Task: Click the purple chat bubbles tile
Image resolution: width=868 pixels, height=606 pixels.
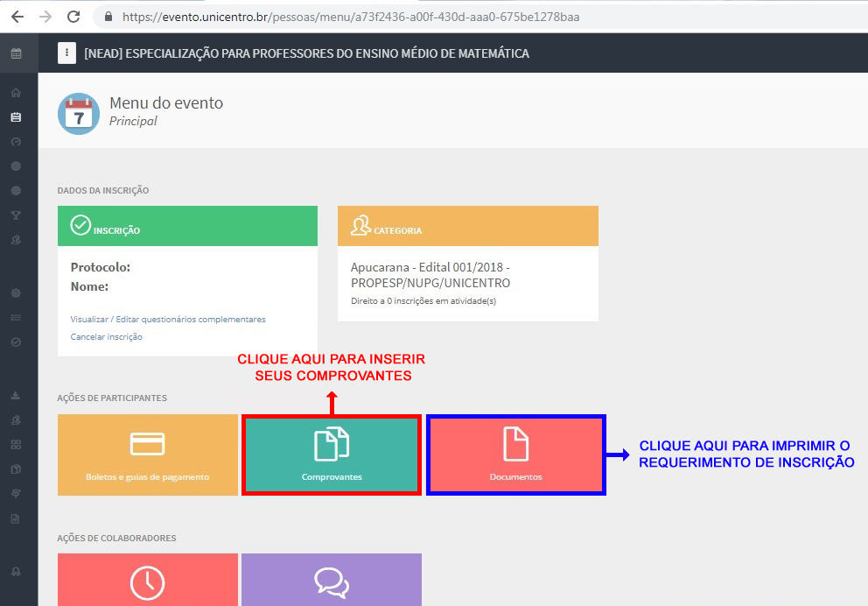Action: (x=332, y=580)
